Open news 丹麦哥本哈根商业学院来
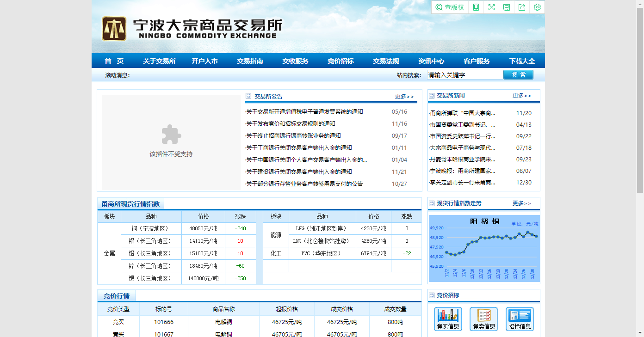Image resolution: width=644 pixels, height=337 pixels. pyautogui.click(x=463, y=159)
